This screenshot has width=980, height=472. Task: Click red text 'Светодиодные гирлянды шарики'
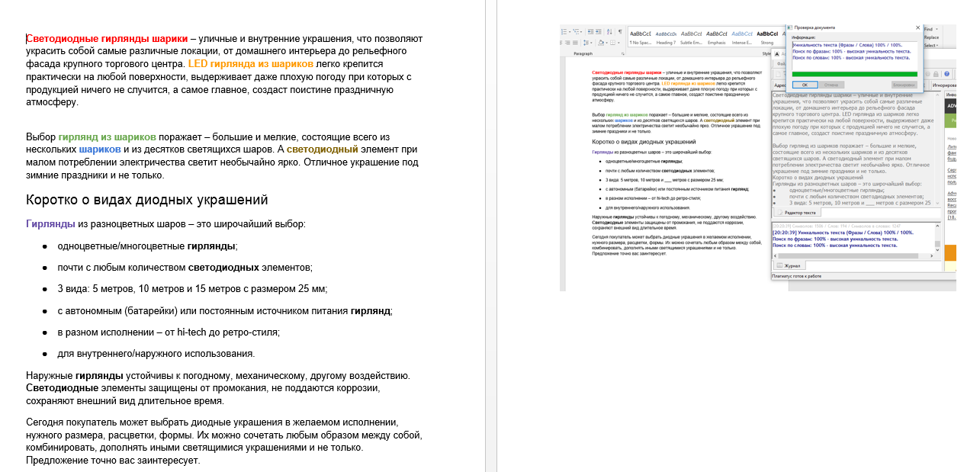point(107,39)
